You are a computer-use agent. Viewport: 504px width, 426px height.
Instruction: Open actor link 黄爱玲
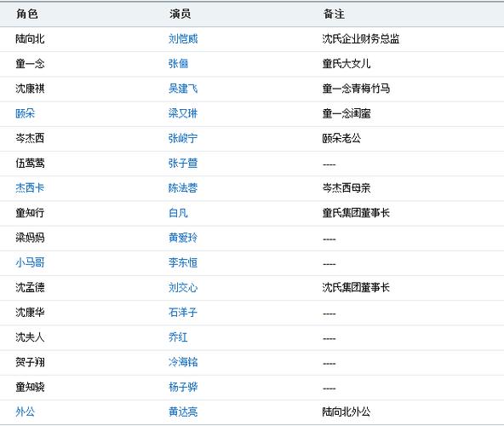click(x=183, y=238)
